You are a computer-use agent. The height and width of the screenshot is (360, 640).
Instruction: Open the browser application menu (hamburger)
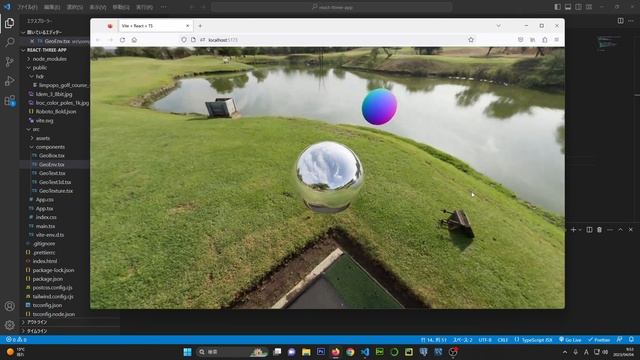coord(557,40)
